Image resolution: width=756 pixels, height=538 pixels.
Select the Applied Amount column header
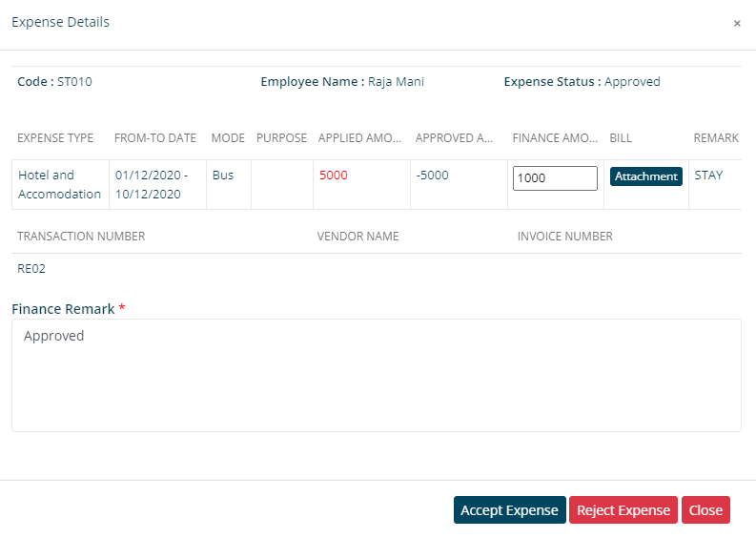[359, 138]
